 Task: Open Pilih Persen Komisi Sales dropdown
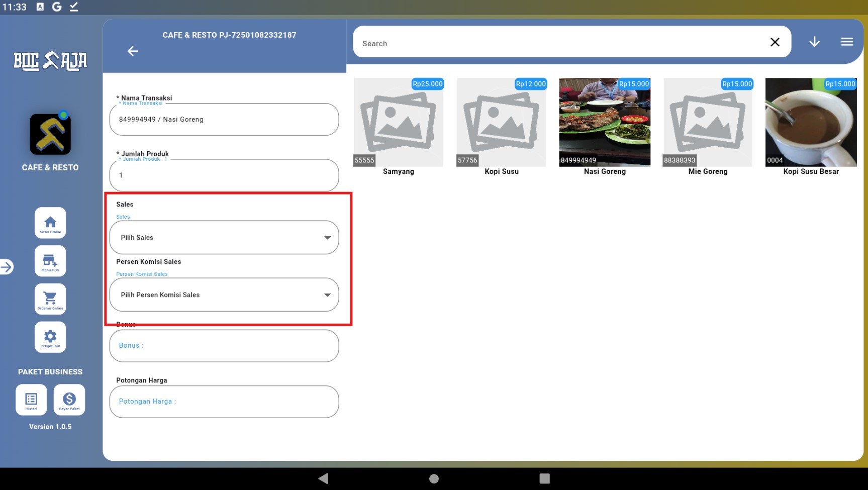(224, 295)
